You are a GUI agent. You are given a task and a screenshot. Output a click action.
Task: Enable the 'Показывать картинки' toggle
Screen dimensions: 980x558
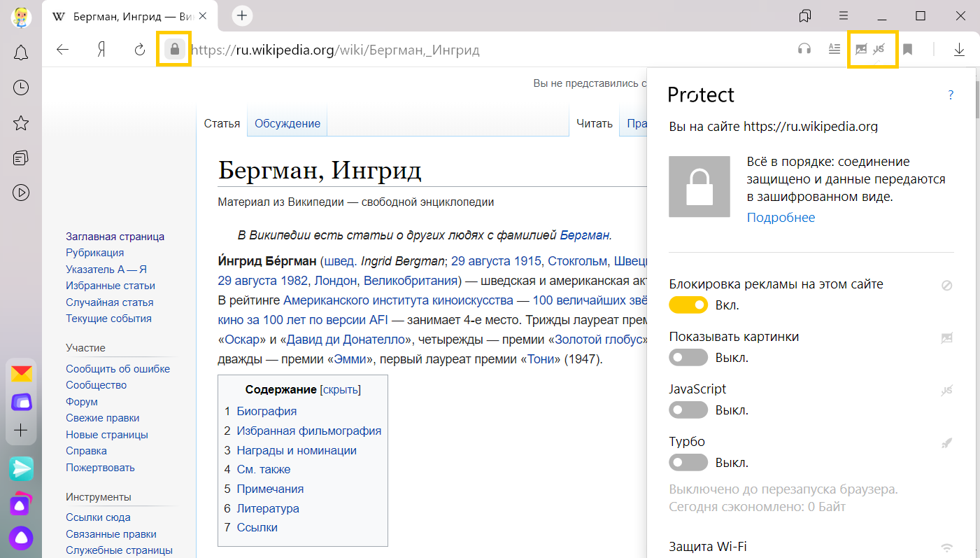tap(688, 358)
